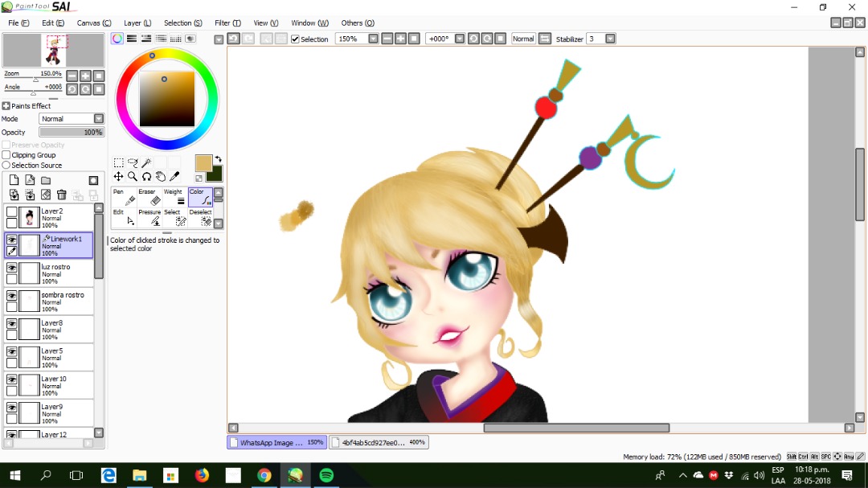Open Spotify from the taskbar
Screen dimensions: 868x488
tap(326, 475)
